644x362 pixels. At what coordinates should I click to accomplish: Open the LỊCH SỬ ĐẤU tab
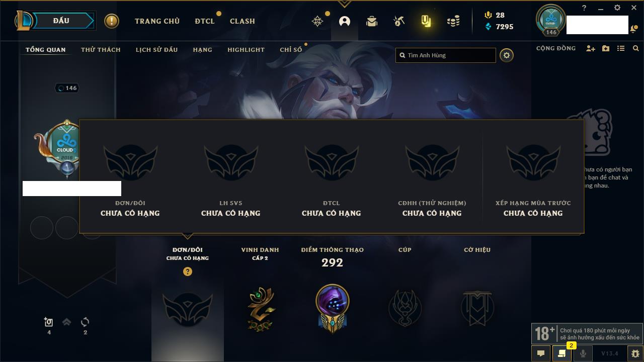156,50
